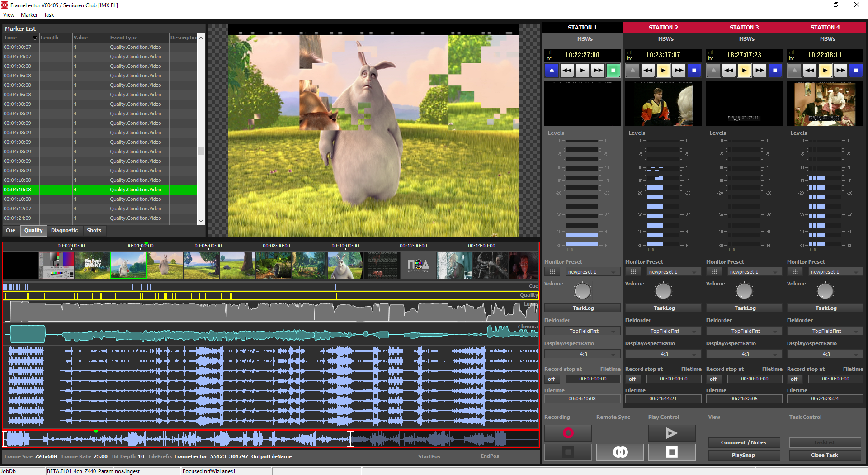Click Station 1 Monitor Preset grid icon
The width and height of the screenshot is (868, 475).
552,272
